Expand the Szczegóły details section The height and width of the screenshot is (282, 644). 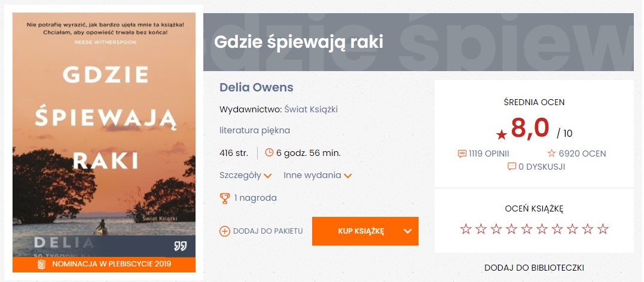click(x=246, y=176)
